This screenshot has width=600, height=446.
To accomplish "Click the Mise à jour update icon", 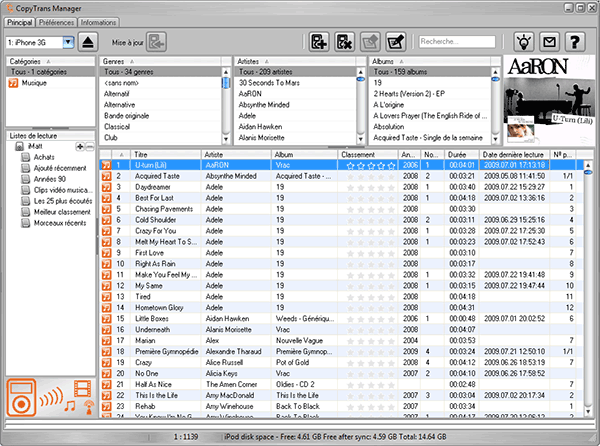I will (156, 42).
